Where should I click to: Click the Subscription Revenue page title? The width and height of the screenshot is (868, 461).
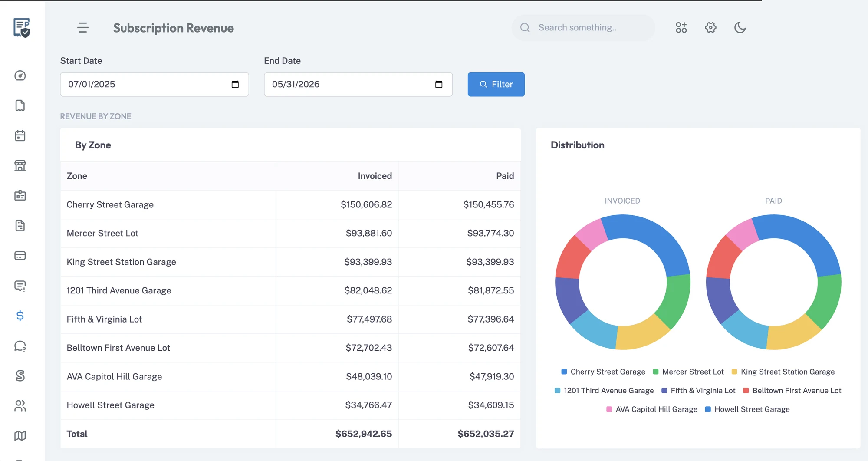(174, 28)
